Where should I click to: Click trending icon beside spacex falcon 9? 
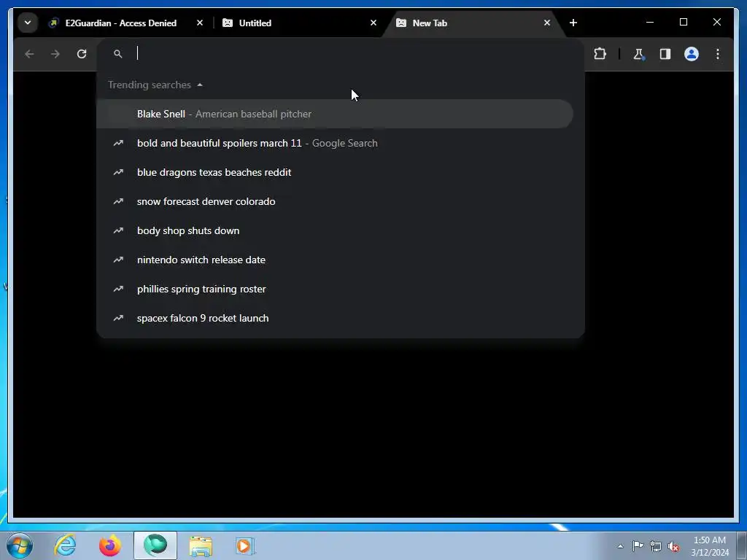click(118, 318)
